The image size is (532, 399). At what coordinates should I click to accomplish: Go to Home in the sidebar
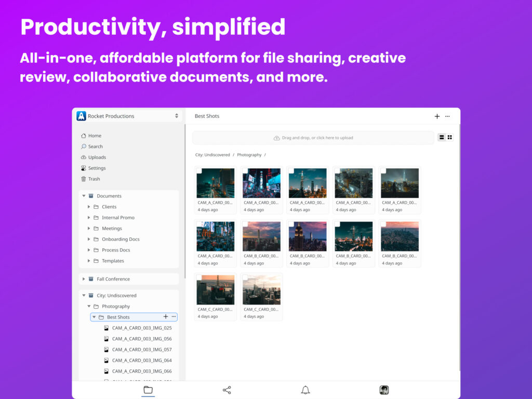[95, 136]
